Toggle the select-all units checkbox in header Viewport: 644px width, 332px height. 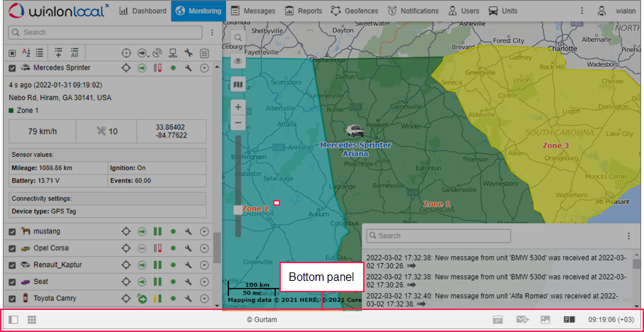[12, 53]
